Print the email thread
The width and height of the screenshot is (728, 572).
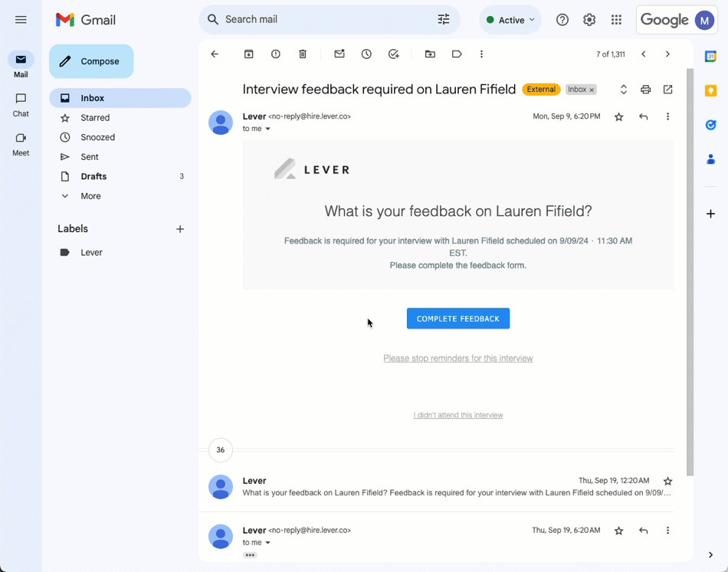tap(645, 90)
